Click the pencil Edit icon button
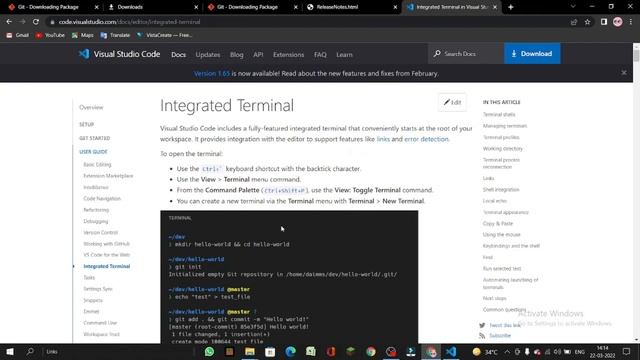This screenshot has height=360, width=640. coord(452,102)
